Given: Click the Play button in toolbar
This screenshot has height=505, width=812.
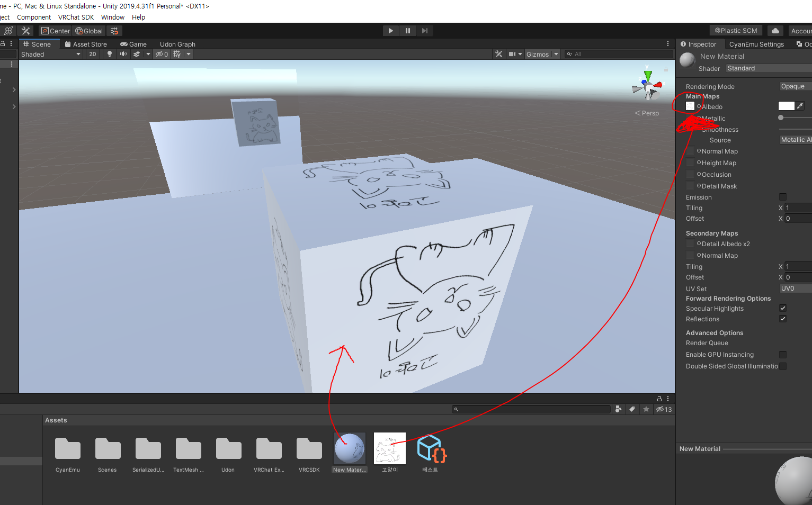Looking at the screenshot, I should 391,31.
